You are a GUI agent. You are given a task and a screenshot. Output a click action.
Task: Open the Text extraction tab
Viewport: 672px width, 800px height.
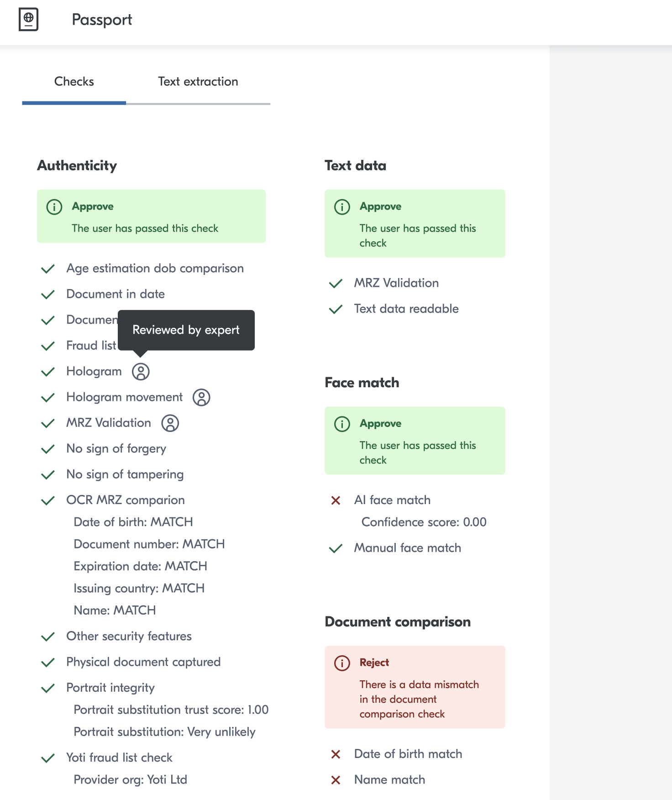198,82
